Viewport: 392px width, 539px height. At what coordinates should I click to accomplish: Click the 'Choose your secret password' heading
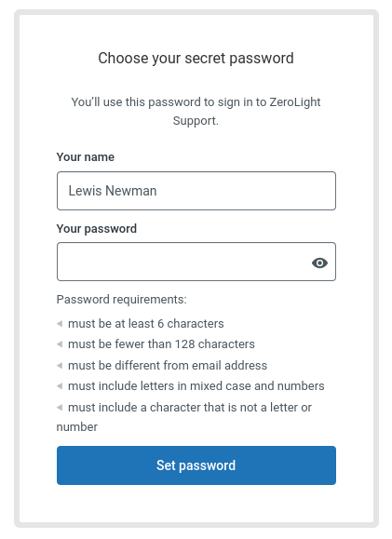click(x=196, y=58)
